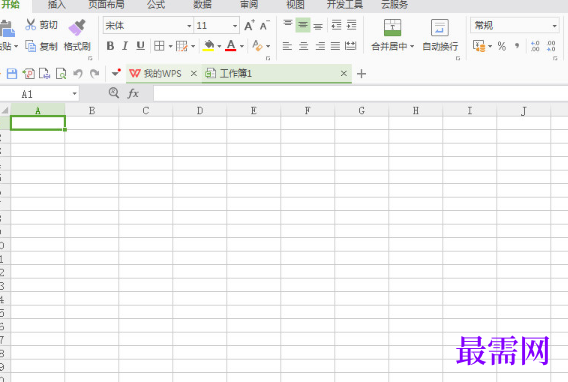The height and width of the screenshot is (382, 568).
Task: Open the font name dropdown showing 宋体
Action: tap(189, 26)
